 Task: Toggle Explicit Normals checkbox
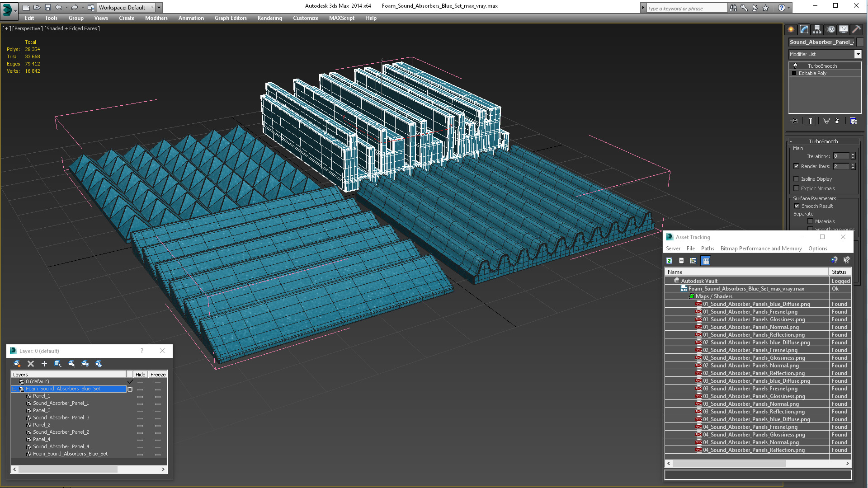[x=797, y=188]
